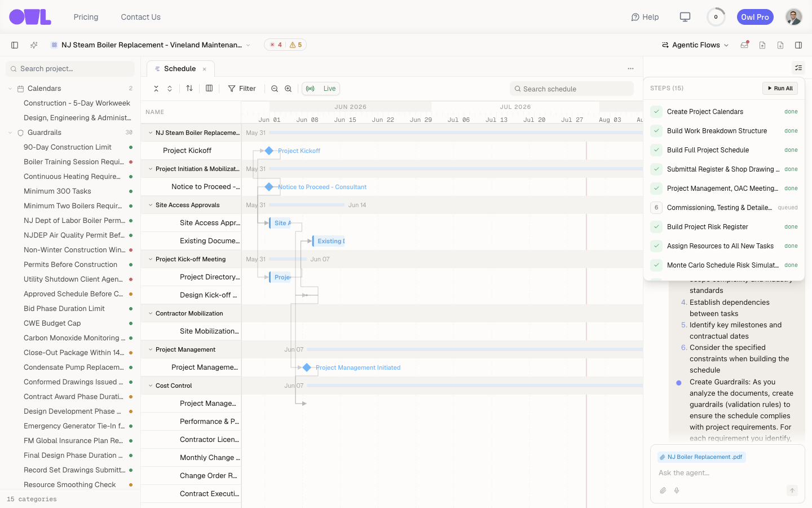The width and height of the screenshot is (812, 508).
Task: Open the columns layout icon
Action: tap(209, 88)
